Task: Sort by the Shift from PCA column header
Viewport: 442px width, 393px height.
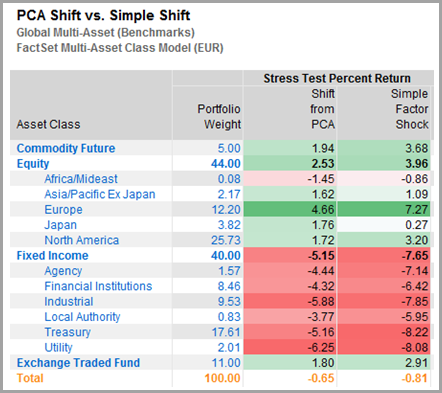Action: (x=322, y=109)
